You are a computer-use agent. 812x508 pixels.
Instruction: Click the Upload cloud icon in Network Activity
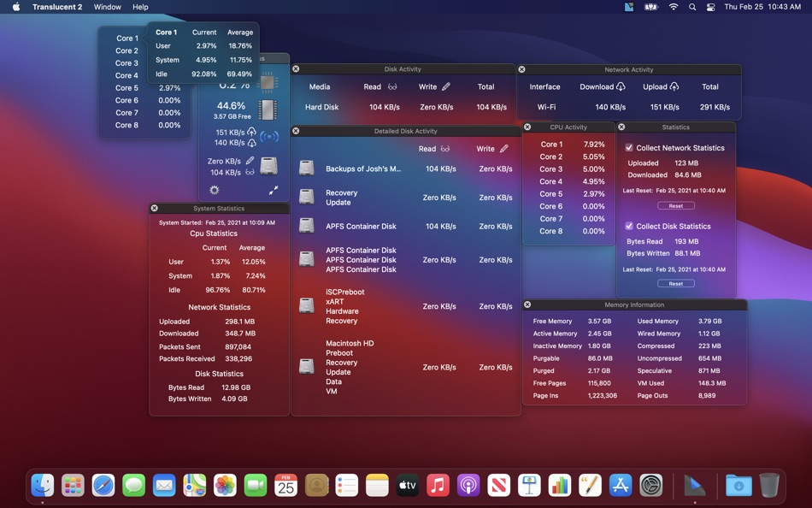[674, 86]
